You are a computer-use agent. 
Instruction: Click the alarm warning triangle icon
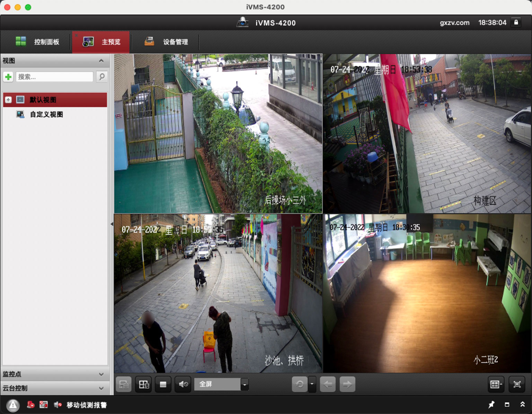coord(13,405)
